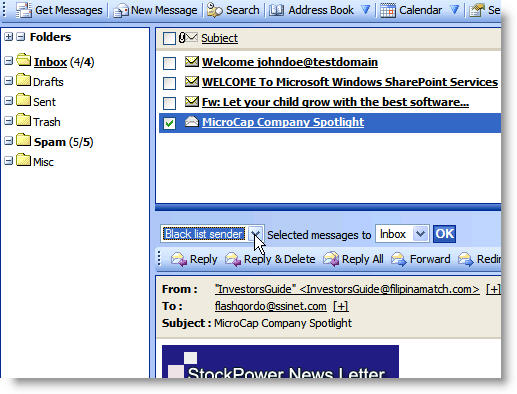
Task: Click the InvestorsGuide sender address link
Action: pyautogui.click(x=347, y=289)
